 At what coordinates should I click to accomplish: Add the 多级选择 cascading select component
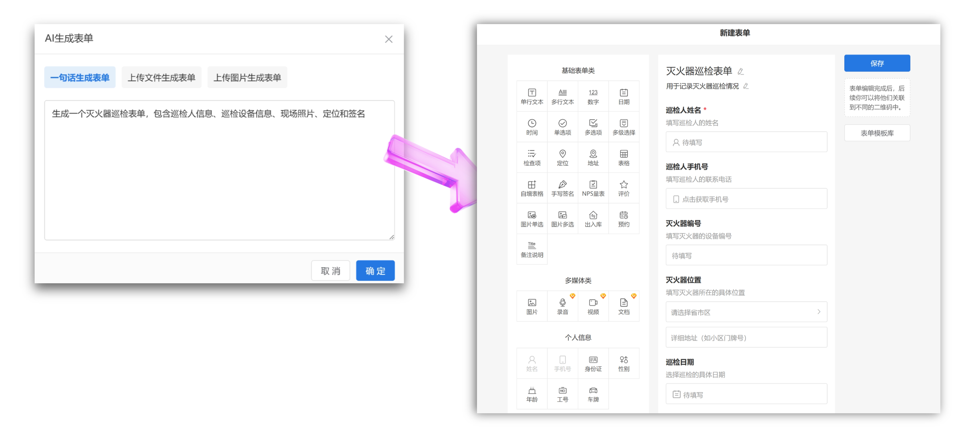623,127
